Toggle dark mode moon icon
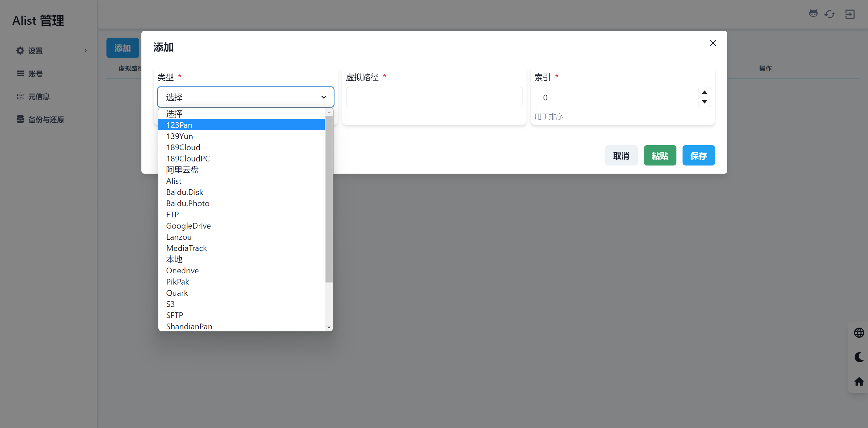 pos(859,357)
